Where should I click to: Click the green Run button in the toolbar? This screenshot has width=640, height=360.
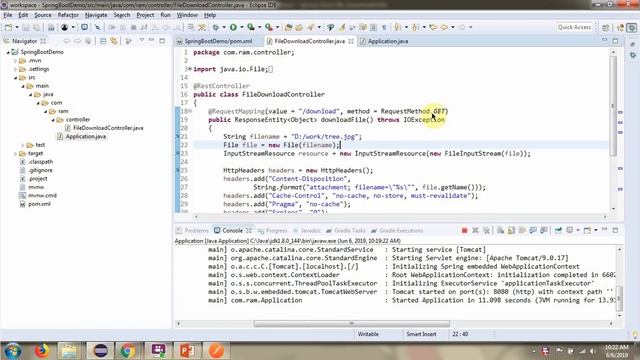click(233, 27)
